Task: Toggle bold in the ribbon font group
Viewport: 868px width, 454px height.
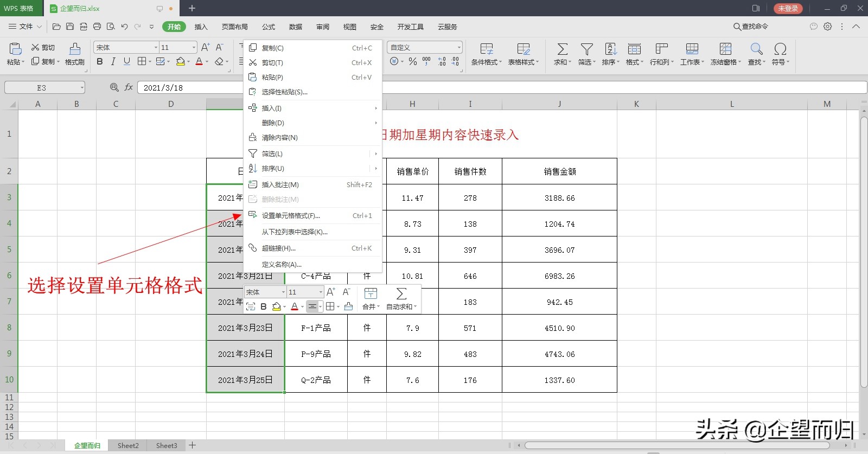Action: 99,62
